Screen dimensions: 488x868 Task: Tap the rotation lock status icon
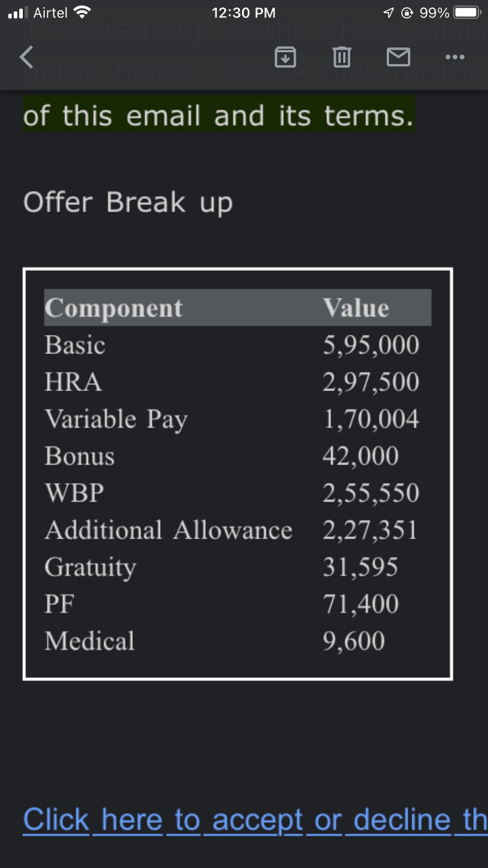[407, 13]
